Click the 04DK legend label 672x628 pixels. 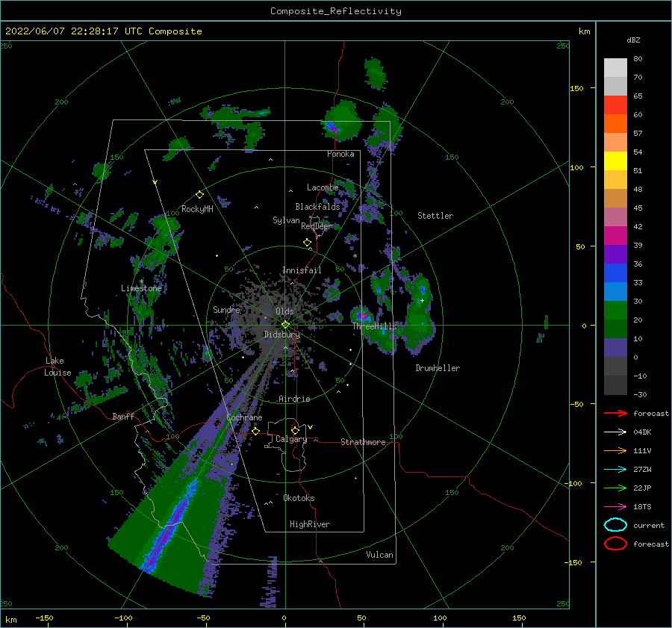coord(642,432)
